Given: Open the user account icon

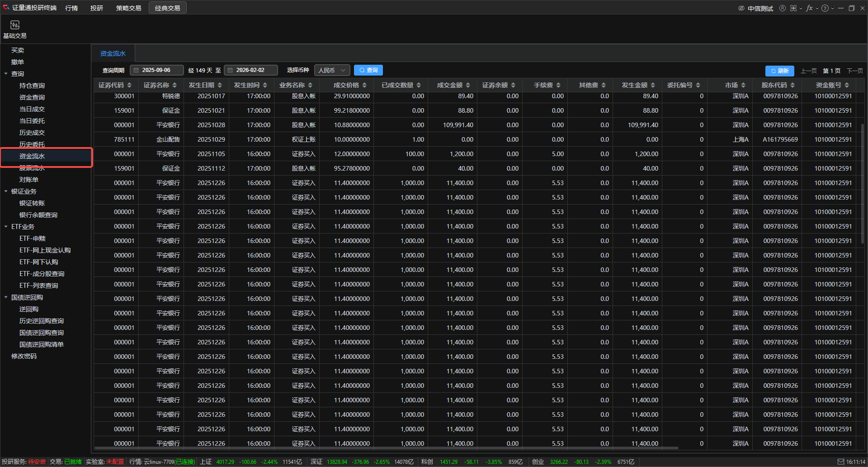Looking at the screenshot, I should point(783,8).
